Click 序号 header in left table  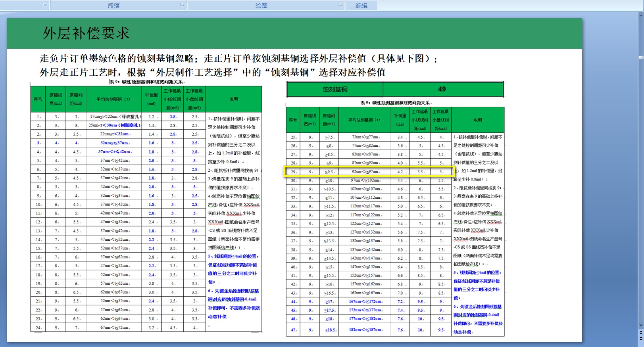tap(38, 99)
